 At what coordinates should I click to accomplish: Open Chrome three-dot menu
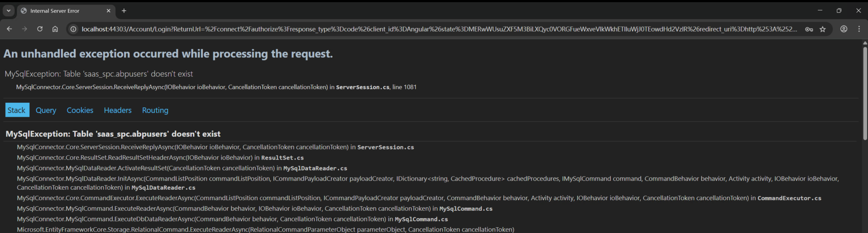[x=859, y=29]
